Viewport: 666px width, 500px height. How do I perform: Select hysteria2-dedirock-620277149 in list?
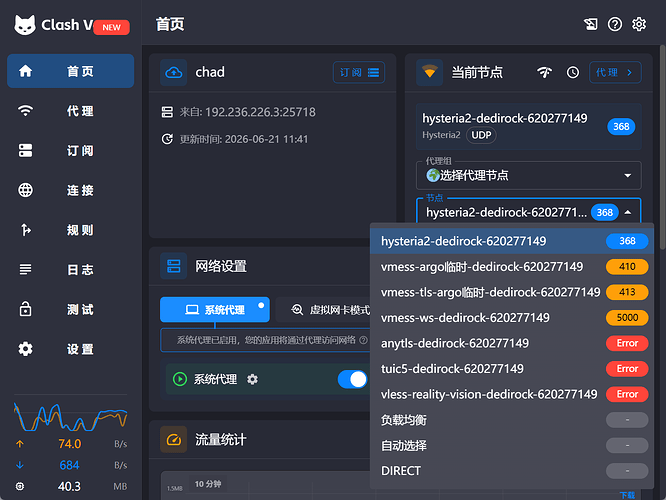(x=511, y=241)
